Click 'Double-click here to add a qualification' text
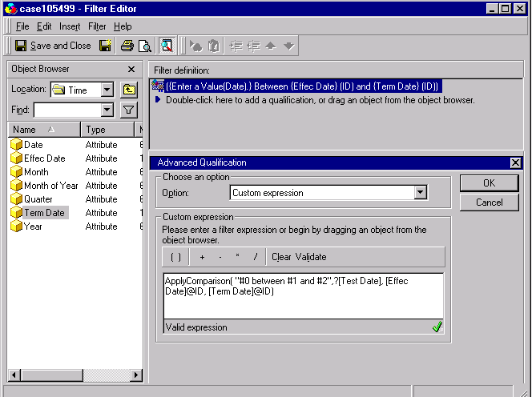 click(x=320, y=100)
